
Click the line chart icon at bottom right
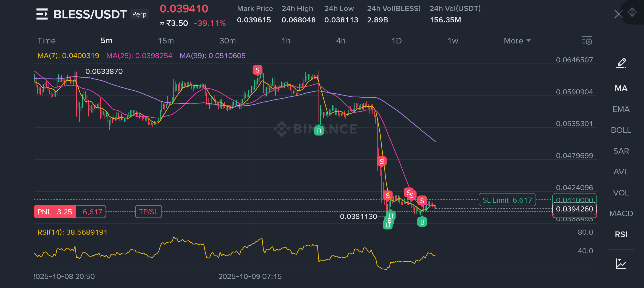[621, 263]
